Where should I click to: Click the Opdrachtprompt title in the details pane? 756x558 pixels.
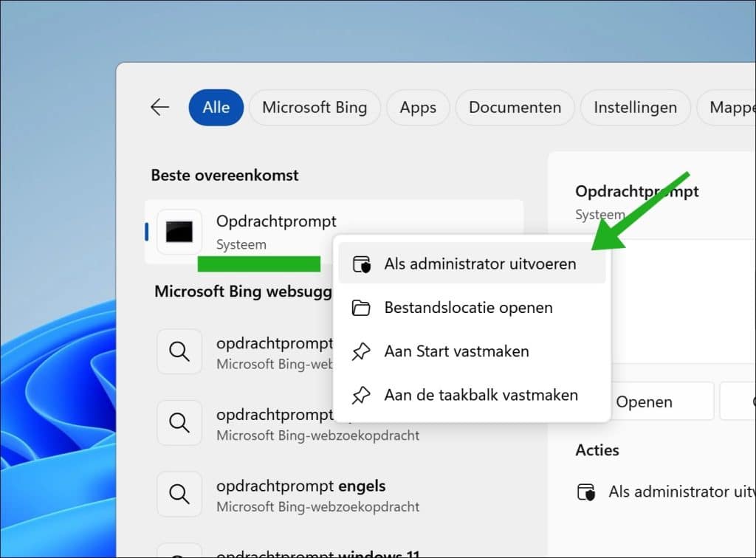[636, 191]
